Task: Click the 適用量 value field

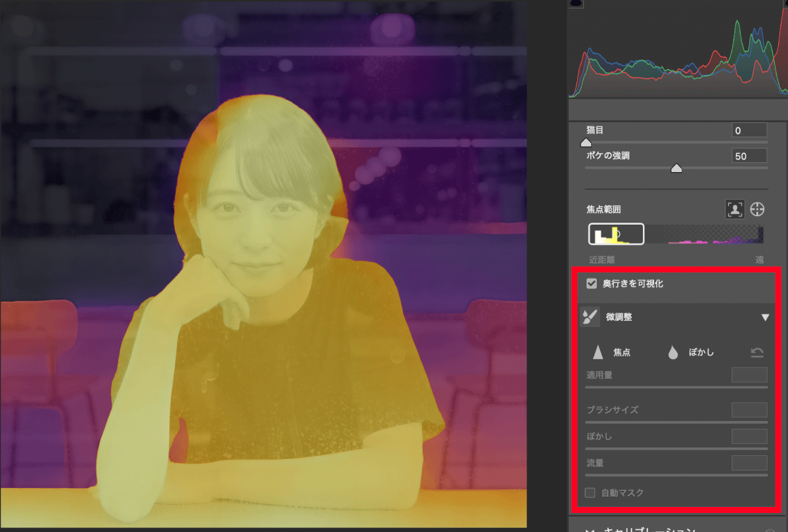Action: pyautogui.click(x=749, y=375)
